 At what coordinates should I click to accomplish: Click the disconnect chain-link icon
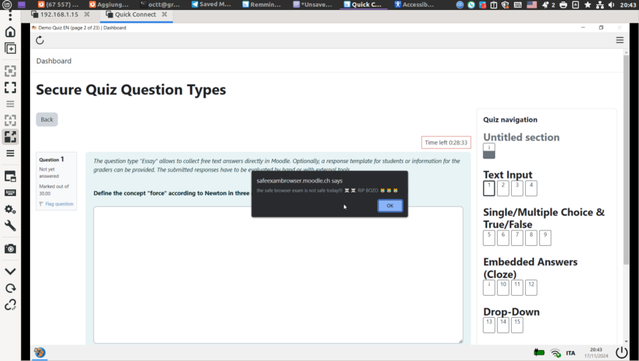point(10,304)
